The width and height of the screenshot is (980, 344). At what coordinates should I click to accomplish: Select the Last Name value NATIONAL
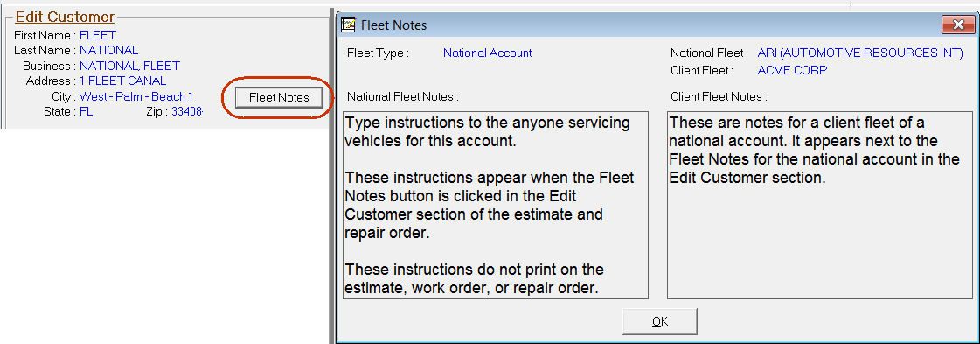point(108,50)
